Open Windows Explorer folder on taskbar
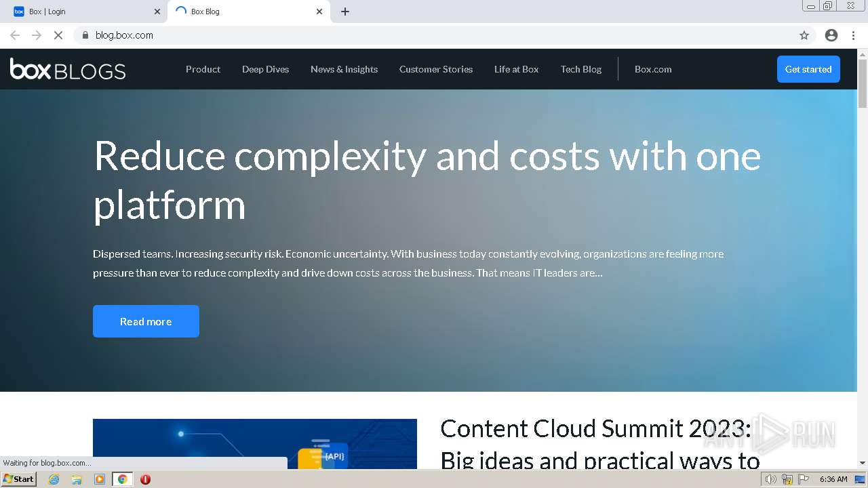 pyautogui.click(x=77, y=479)
